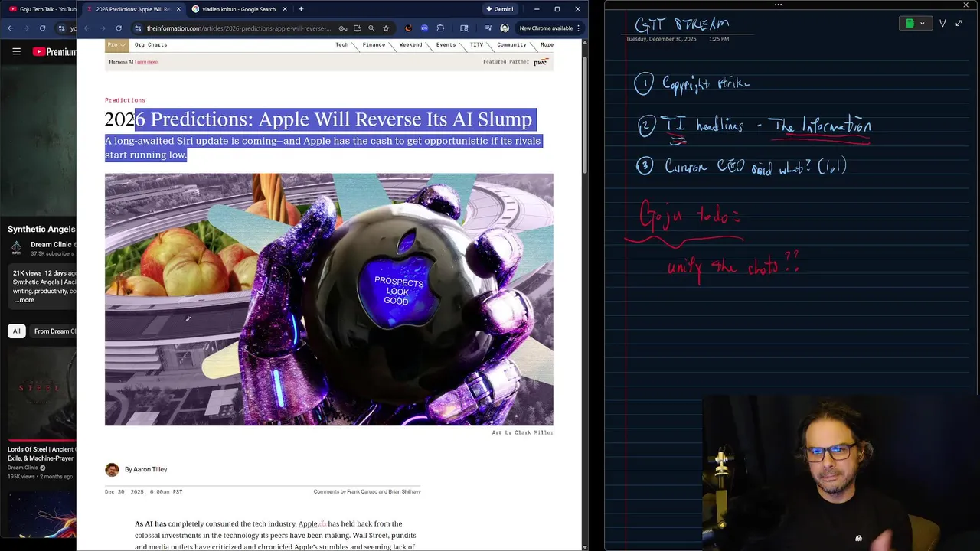
Task: Open the Finance nav item
Action: coord(374,44)
